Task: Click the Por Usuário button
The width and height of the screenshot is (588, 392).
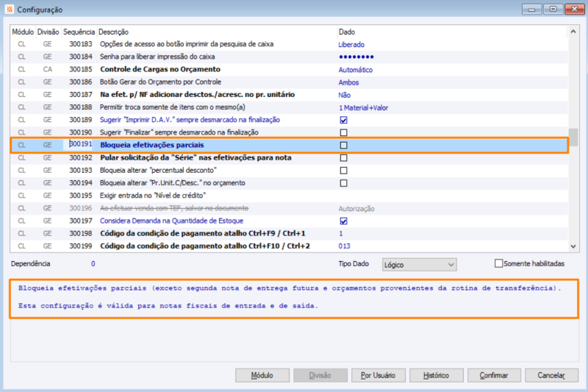Action: pos(378,375)
